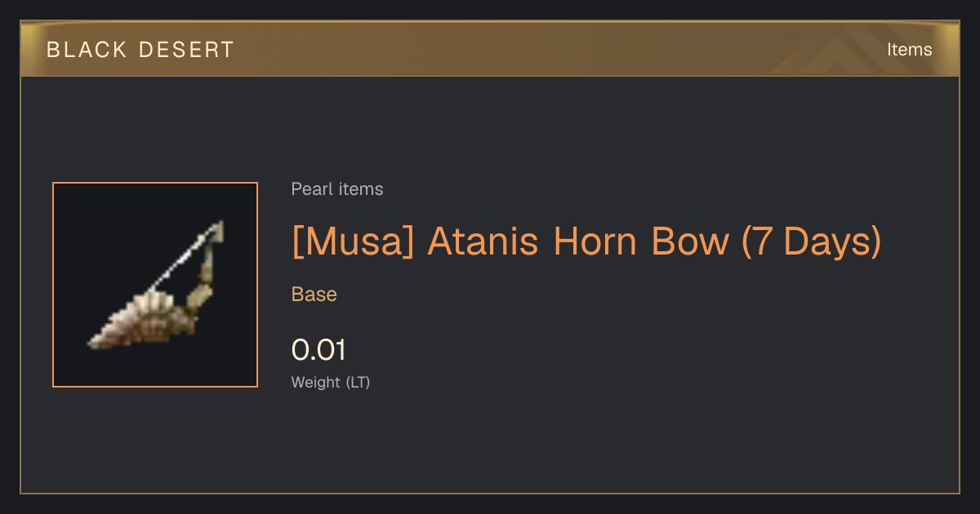Click the orange-bordered item thumbnail frame
The width and height of the screenshot is (980, 514).
coord(155,285)
